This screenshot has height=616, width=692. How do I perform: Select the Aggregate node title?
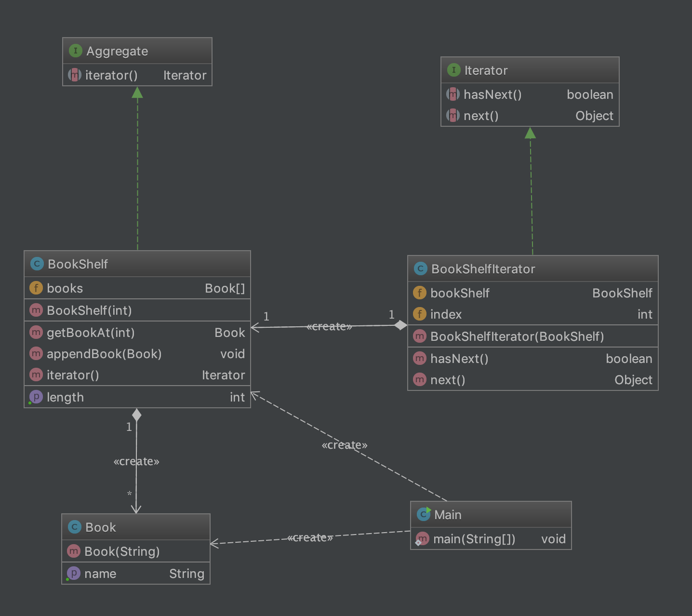point(117,51)
